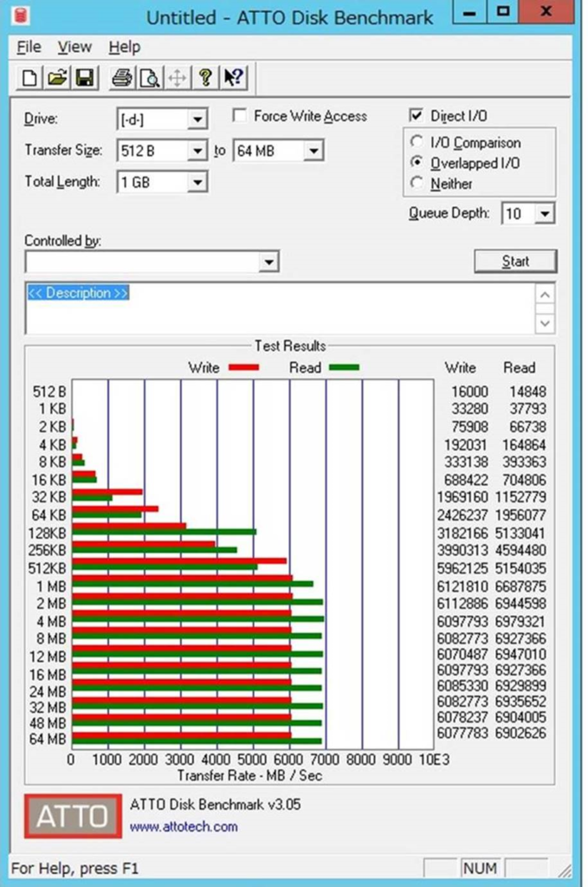Print results using the printer icon
This screenshot has height=887, width=588.
coord(121,77)
